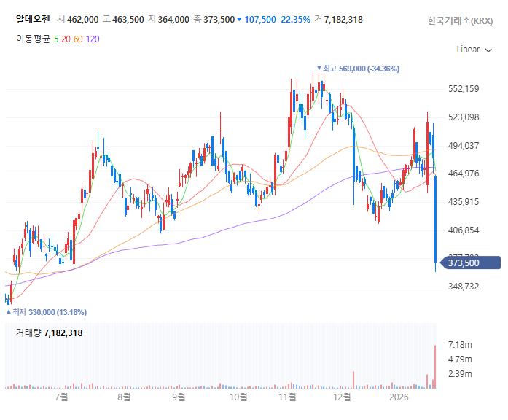
Task: Click the chevron arrow next to Linear
Action: point(488,50)
